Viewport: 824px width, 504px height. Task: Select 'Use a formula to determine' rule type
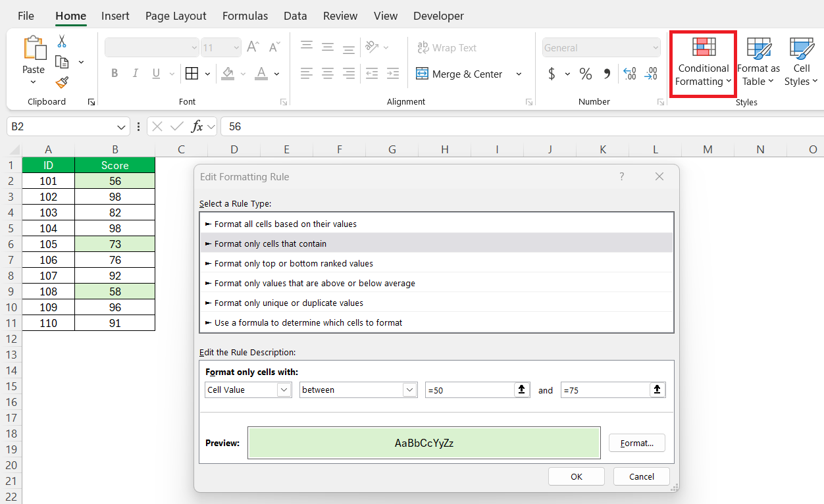tap(437, 322)
